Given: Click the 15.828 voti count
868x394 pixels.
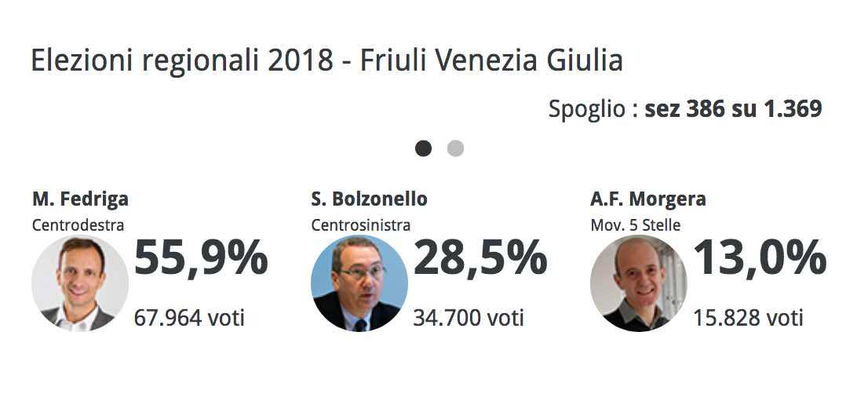Looking at the screenshot, I should [x=748, y=318].
